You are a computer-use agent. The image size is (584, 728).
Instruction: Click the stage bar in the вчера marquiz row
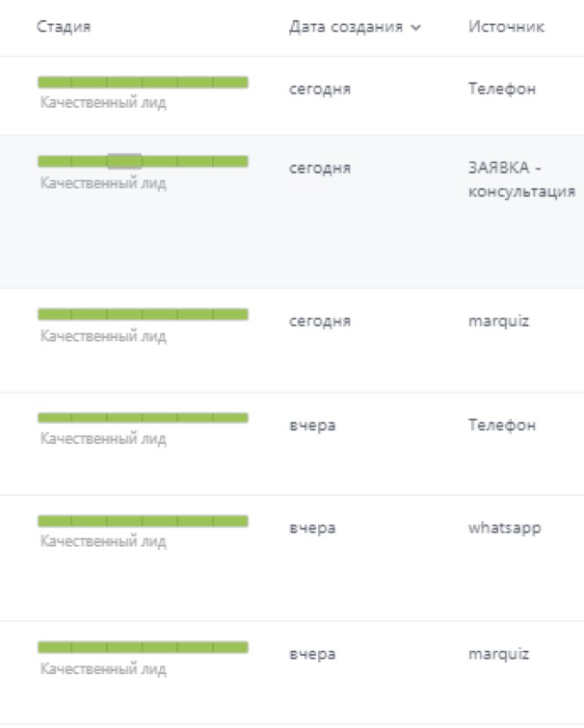[x=143, y=647]
